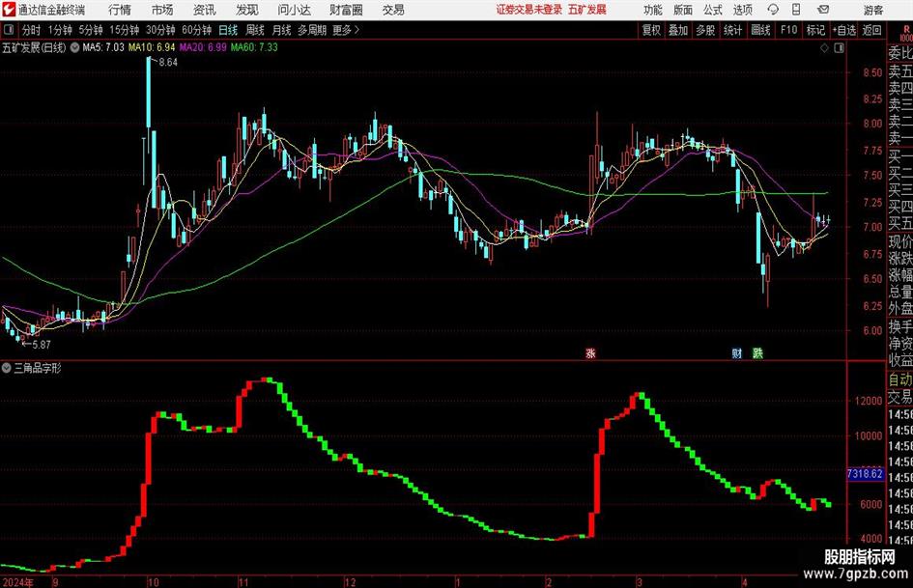Open the 选项 menu
Screen dimensions: 913x588
(x=742, y=10)
